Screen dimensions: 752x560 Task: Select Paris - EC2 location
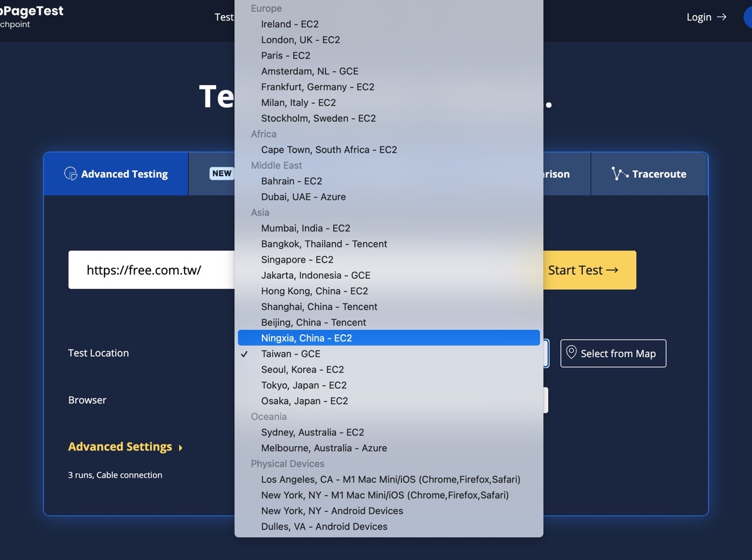click(x=389, y=56)
